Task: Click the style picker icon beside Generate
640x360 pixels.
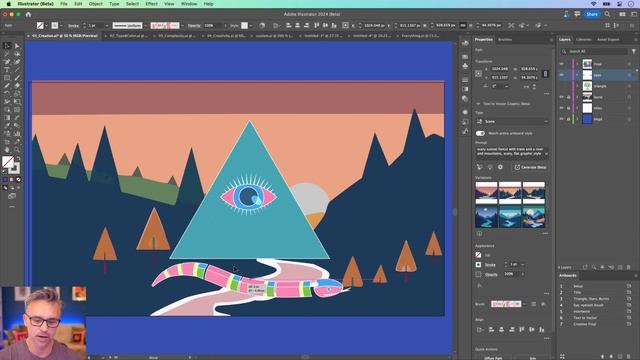Action: [x=480, y=167]
